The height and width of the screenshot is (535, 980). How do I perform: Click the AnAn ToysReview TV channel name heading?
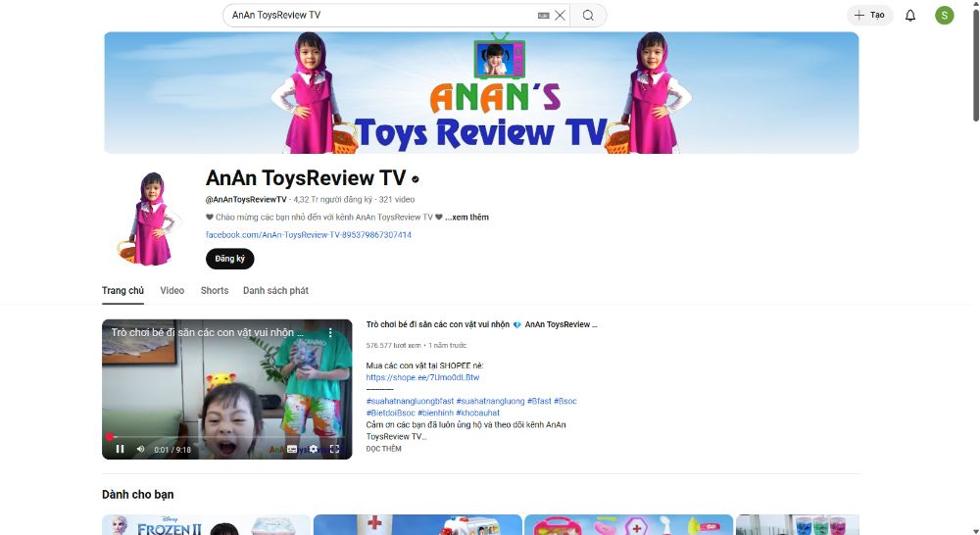306,178
